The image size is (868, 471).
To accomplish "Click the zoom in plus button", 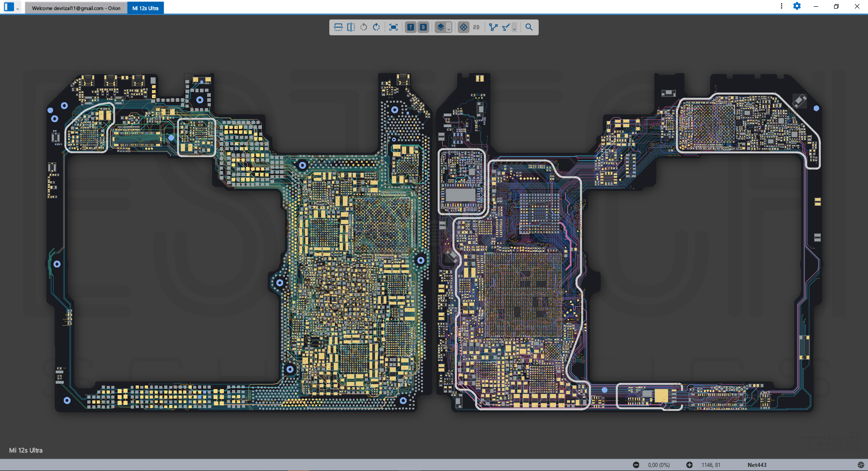I will pos(689,465).
